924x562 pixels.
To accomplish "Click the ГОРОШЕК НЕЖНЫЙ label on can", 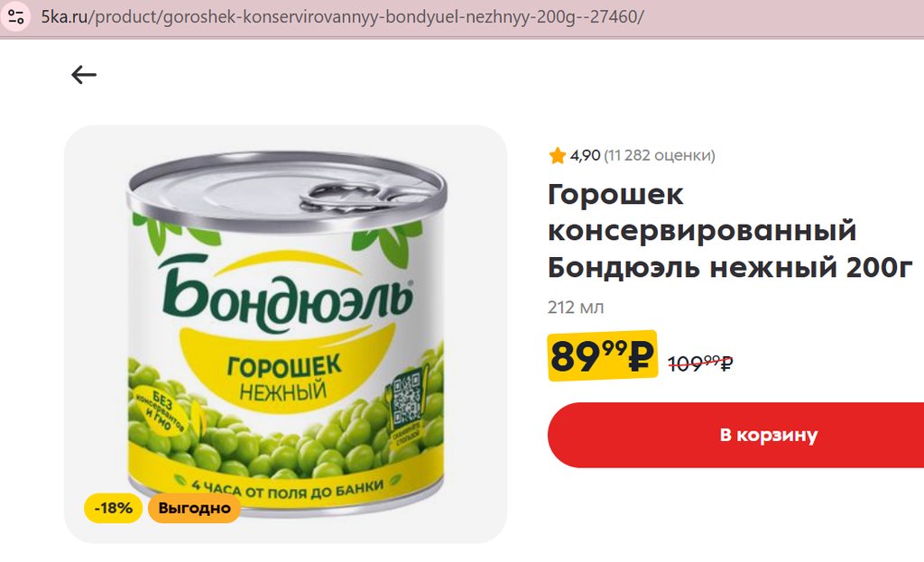I will click(x=283, y=377).
